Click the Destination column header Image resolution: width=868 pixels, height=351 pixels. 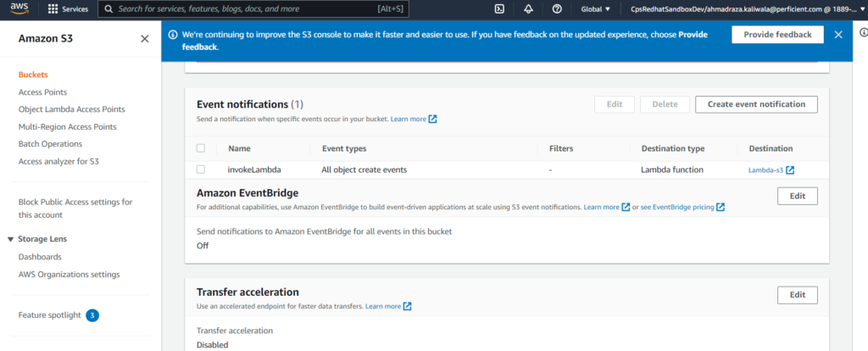coord(771,148)
